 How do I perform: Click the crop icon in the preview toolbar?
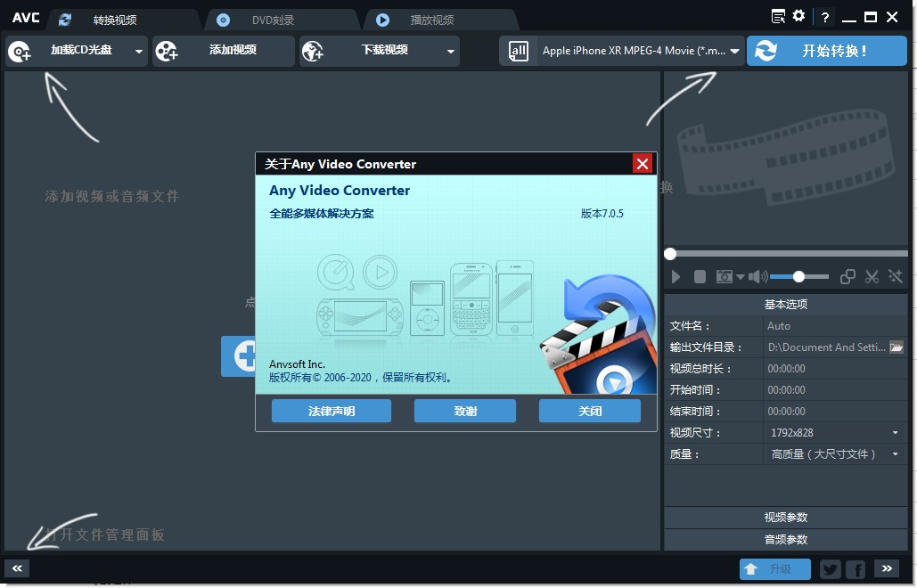(847, 276)
